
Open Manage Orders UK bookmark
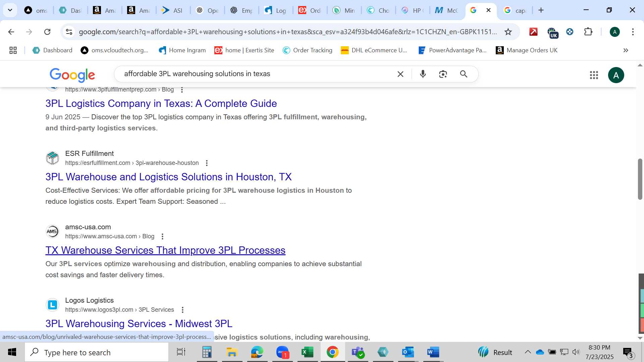click(527, 50)
